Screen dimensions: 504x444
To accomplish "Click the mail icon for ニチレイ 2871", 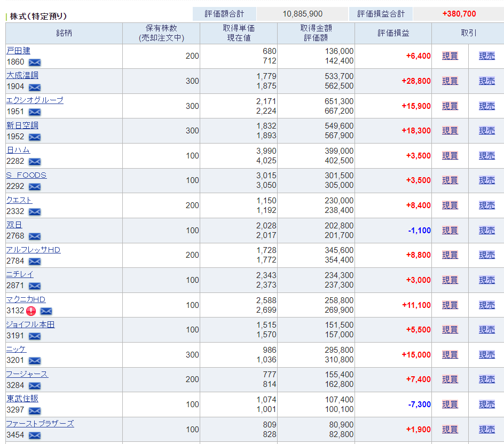I will [x=35, y=286].
